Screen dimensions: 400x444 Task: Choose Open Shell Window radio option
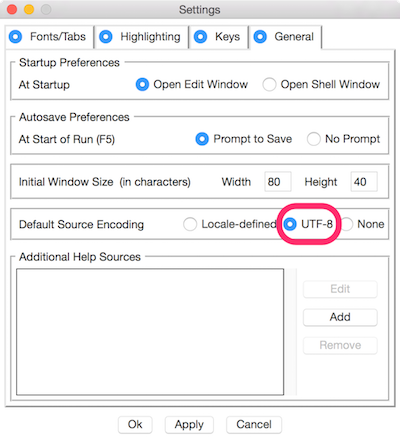321,84
